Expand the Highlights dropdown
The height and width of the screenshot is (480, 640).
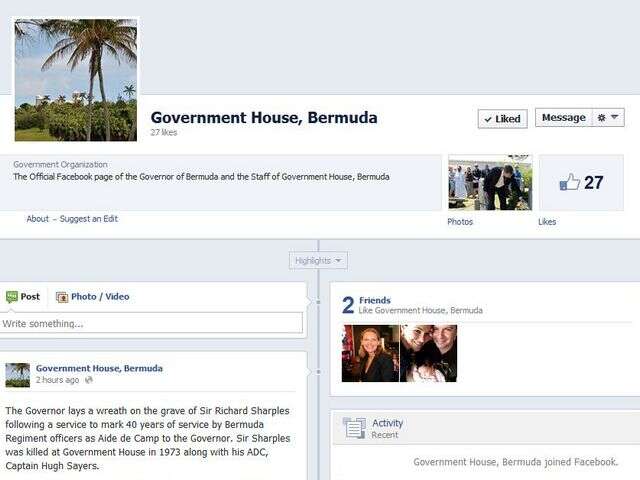click(318, 260)
